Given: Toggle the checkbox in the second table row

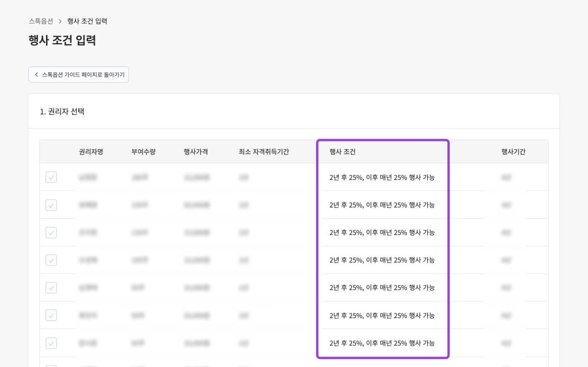Looking at the screenshot, I should click(51, 205).
